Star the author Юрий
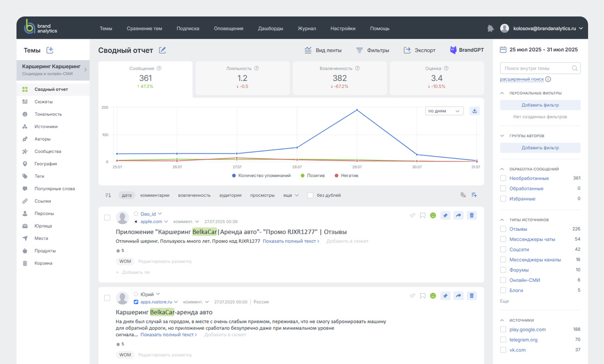 pyautogui.click(x=136, y=294)
